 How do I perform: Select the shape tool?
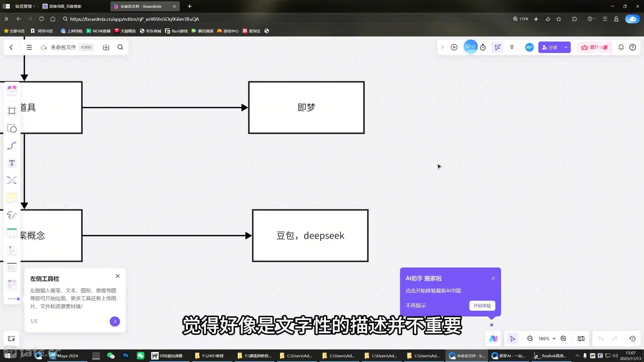coord(12,129)
